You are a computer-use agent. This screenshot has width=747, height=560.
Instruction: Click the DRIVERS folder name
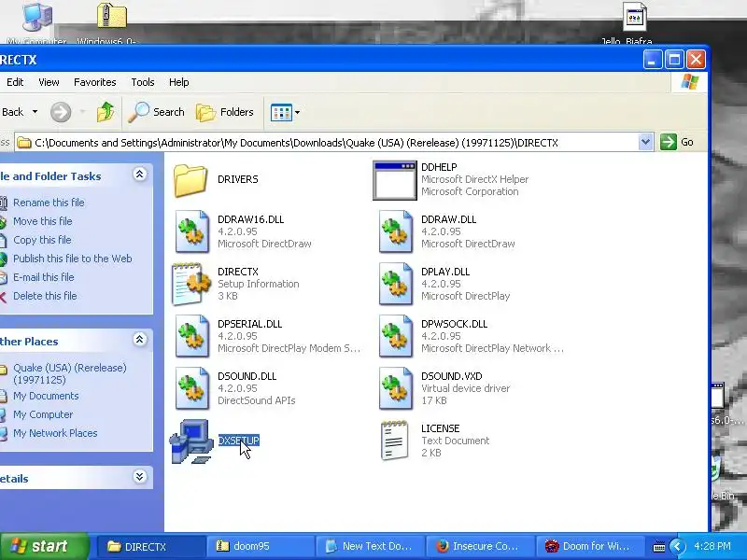pyautogui.click(x=238, y=179)
